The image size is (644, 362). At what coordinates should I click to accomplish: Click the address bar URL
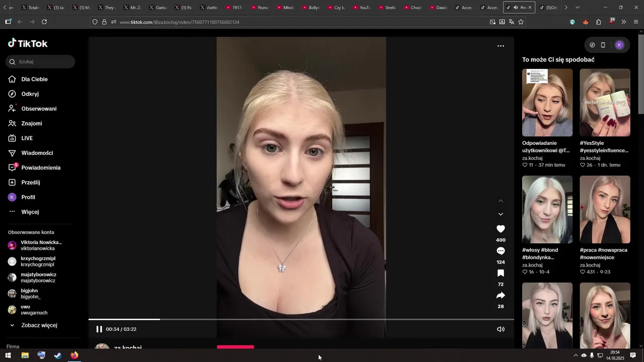tap(179, 22)
